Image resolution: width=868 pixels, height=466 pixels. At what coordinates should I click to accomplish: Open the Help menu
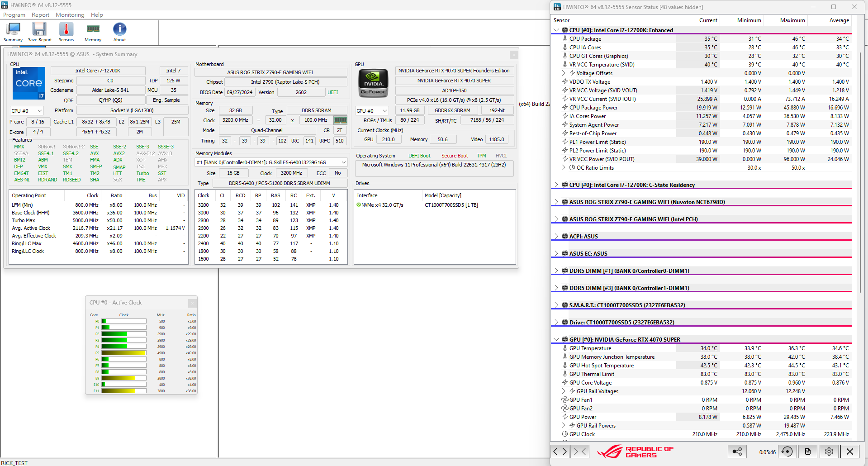[x=97, y=15]
